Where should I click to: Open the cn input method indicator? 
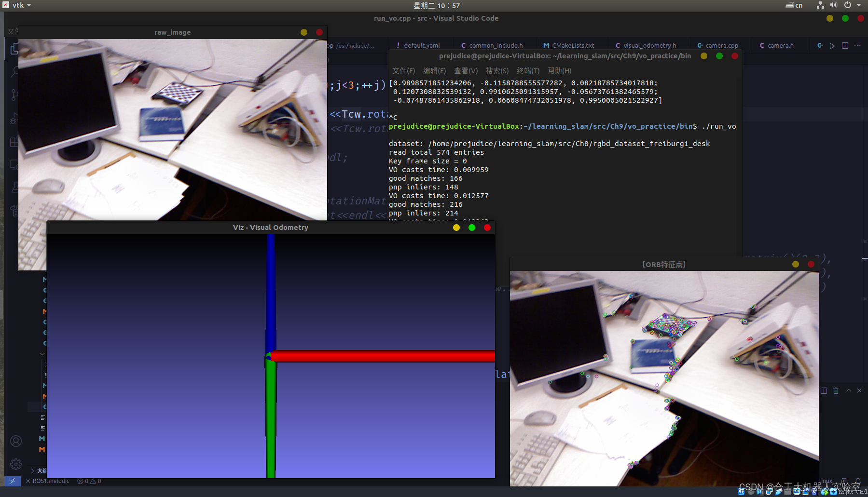click(794, 5)
